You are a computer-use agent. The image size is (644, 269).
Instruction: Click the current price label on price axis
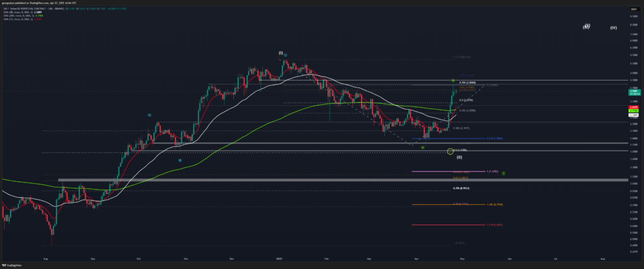point(634,92)
